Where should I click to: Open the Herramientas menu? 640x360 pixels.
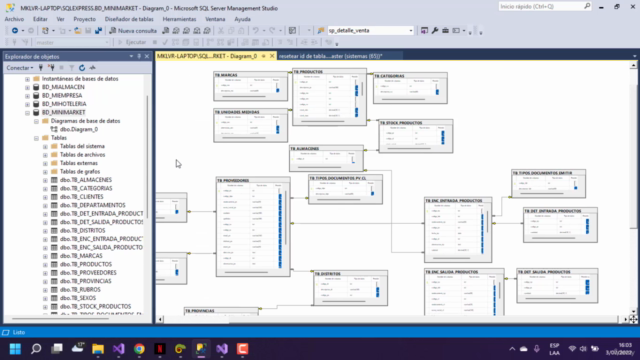(x=179, y=19)
